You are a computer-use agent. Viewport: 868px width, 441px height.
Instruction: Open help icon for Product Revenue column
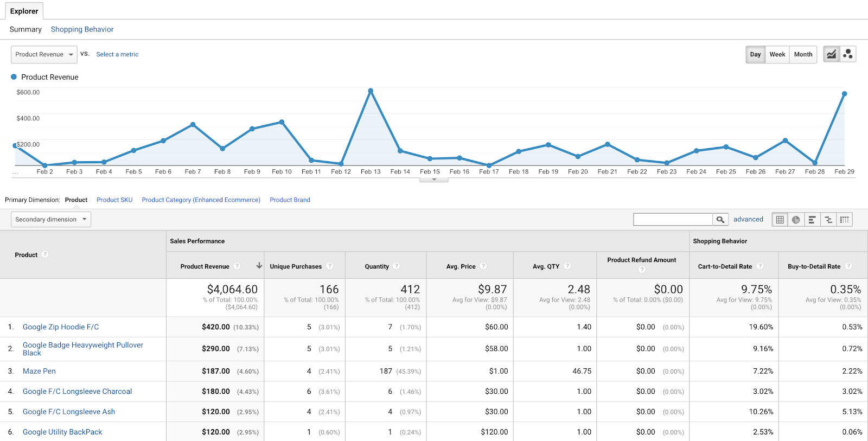[237, 266]
